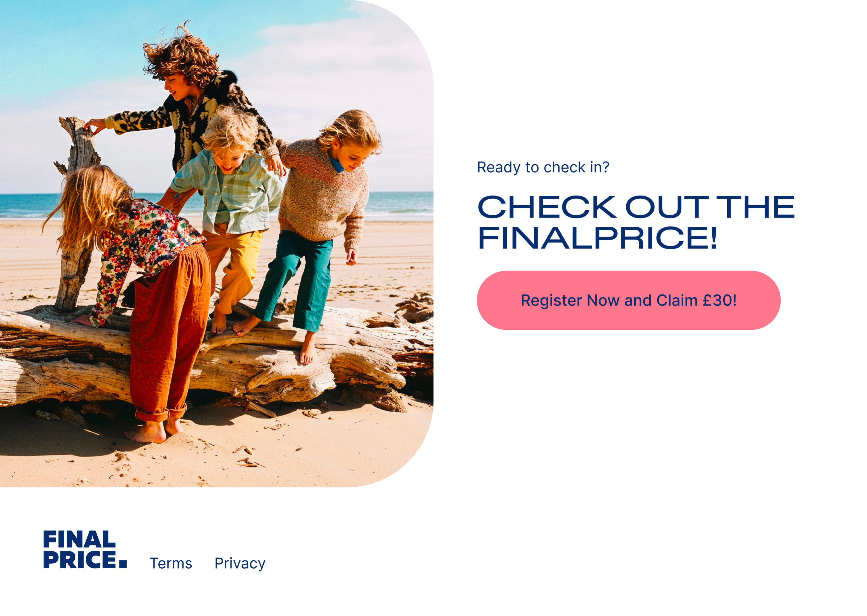
Task: Click the 'FINALPRICE!' heading line
Action: click(598, 238)
